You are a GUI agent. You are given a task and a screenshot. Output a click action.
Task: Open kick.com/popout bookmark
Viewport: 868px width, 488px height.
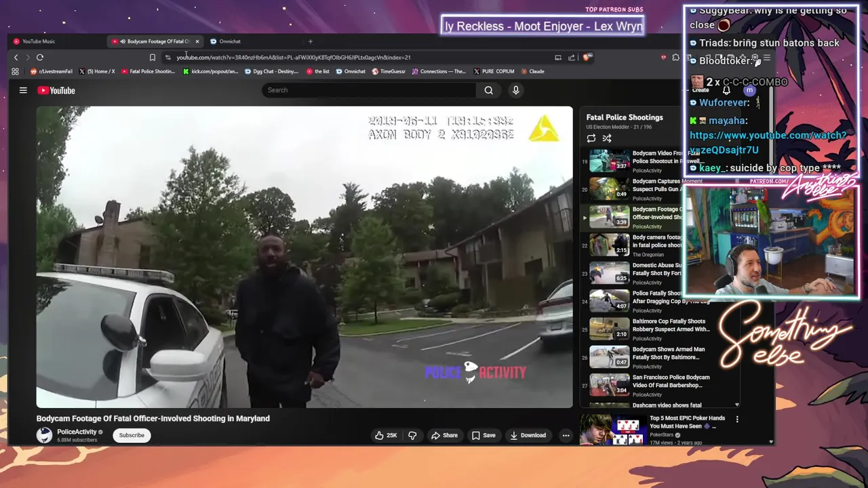point(211,71)
